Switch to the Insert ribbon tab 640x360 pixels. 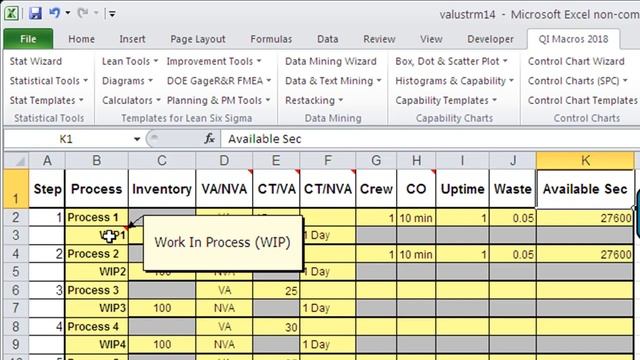132,39
